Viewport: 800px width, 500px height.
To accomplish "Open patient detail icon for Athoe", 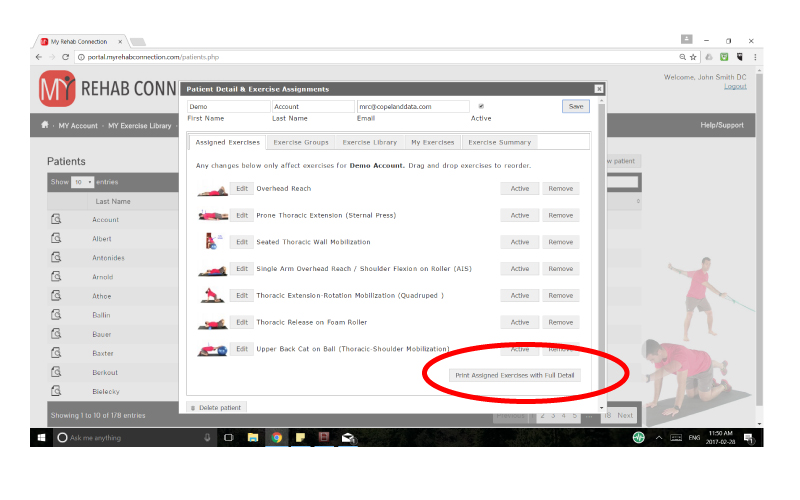I will coord(56,296).
